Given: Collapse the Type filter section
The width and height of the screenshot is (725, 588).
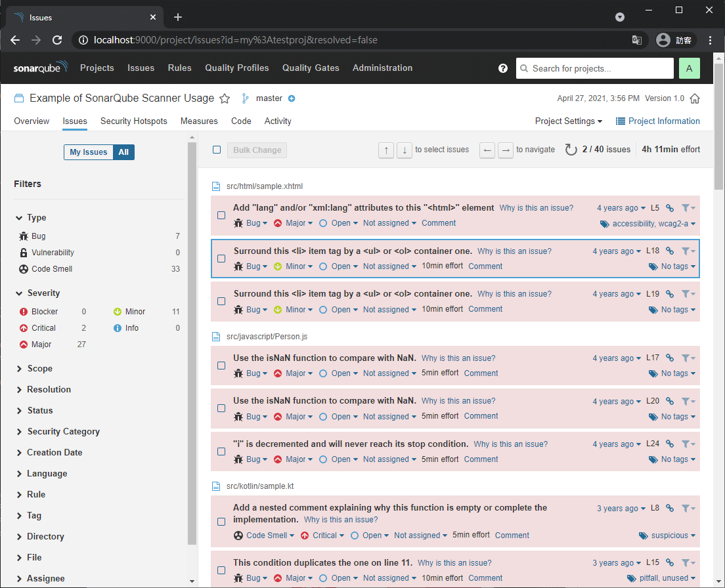Looking at the screenshot, I should click(30, 218).
